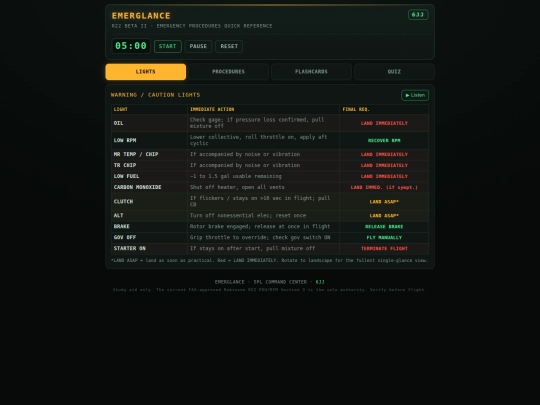Select the OIL light row label
540x405 pixels.
coord(118,123)
